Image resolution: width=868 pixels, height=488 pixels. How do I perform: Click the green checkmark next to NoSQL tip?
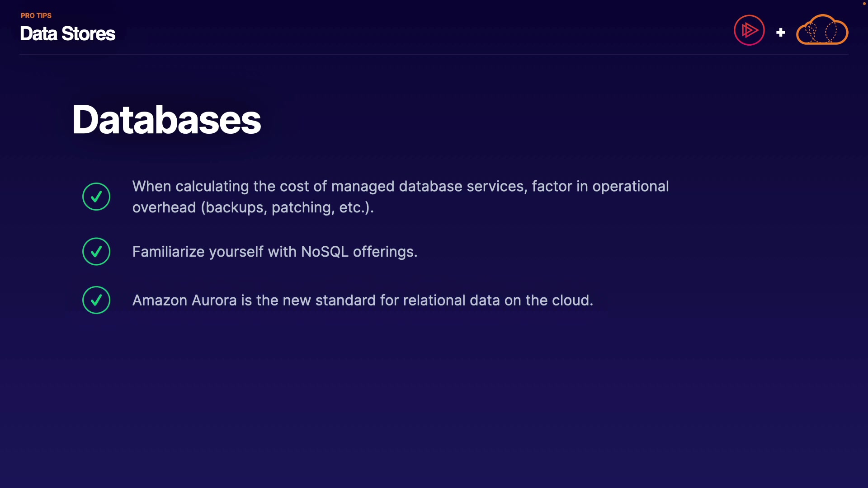[x=96, y=252]
